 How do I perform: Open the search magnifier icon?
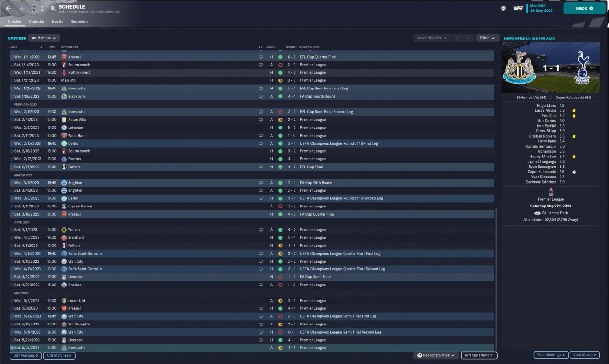click(53, 9)
